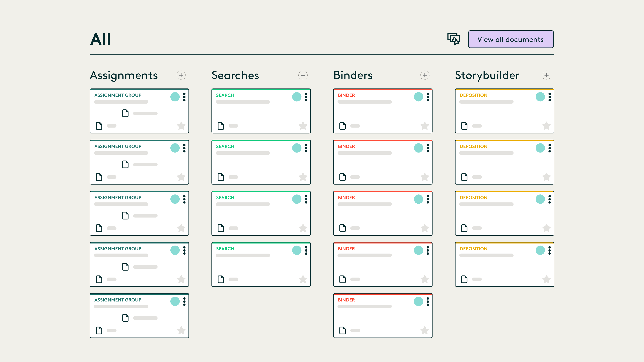Toggle the star on the first Search card

point(303,126)
